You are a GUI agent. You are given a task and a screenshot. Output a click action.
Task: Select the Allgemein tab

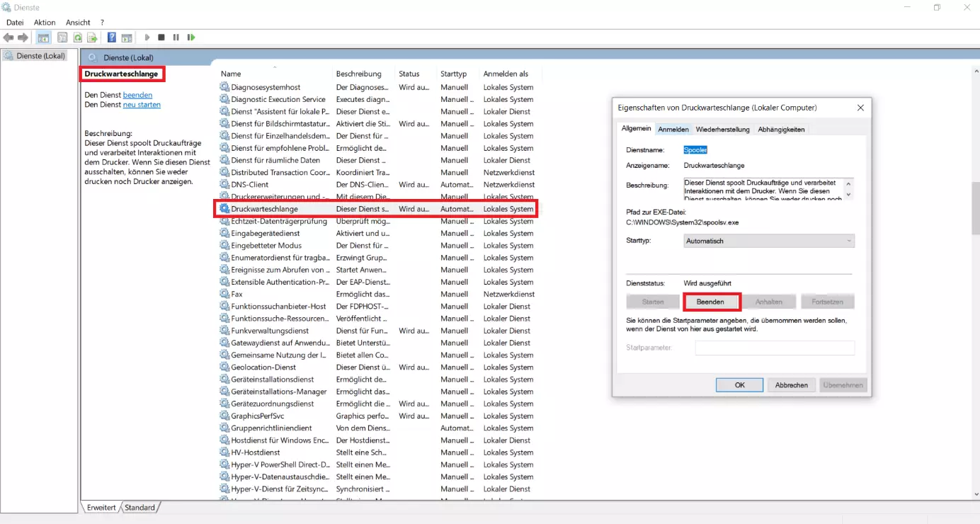pyautogui.click(x=636, y=128)
